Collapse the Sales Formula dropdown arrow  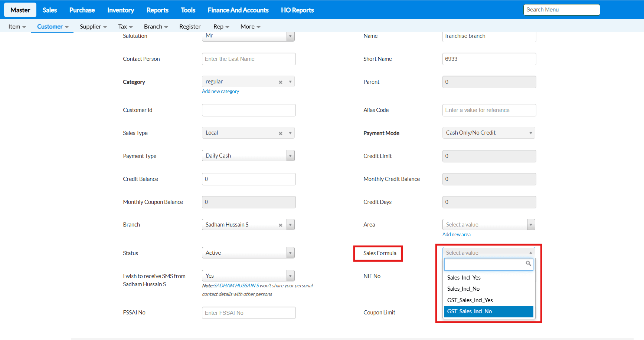click(530, 253)
